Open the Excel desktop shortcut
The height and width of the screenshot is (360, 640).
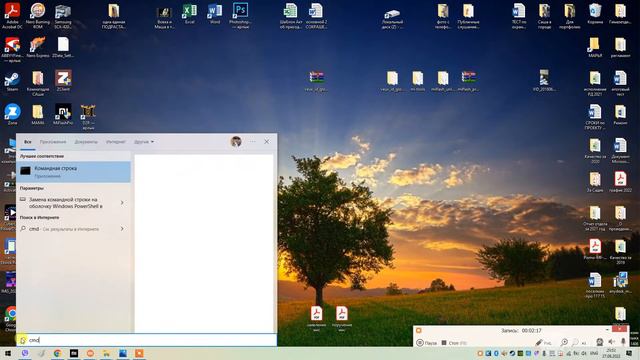pyautogui.click(x=189, y=14)
